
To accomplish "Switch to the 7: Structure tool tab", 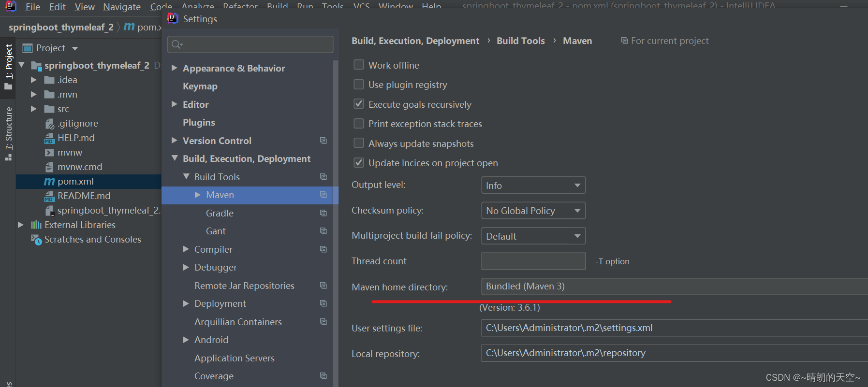I will coord(8,134).
